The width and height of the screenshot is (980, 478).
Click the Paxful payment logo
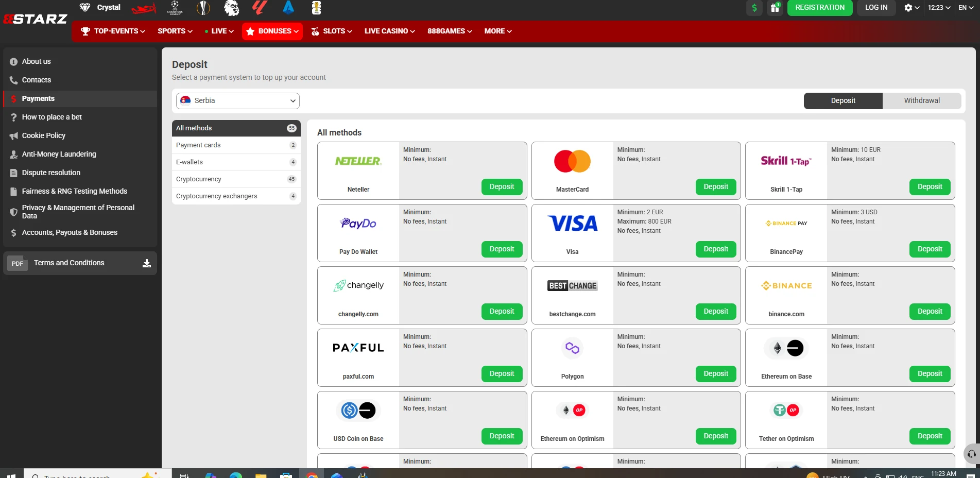coord(358,348)
